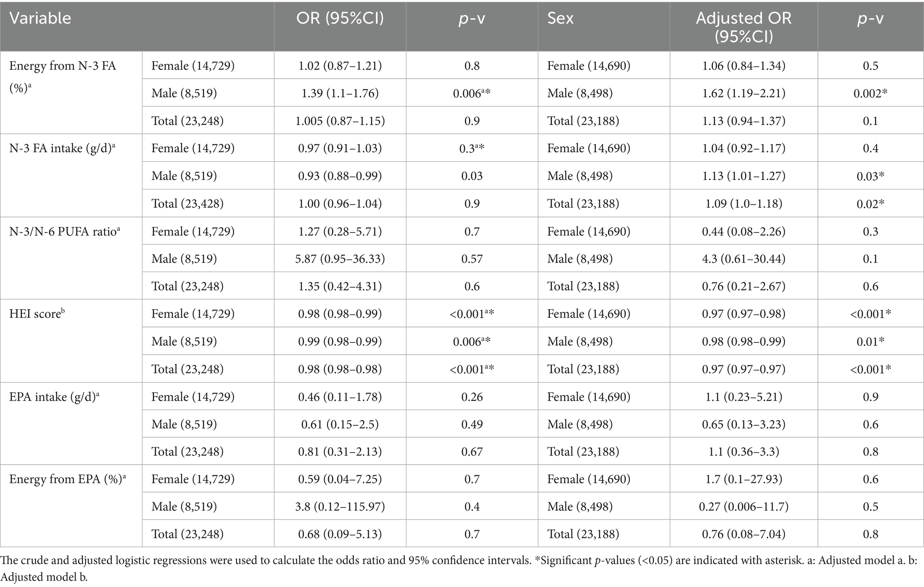Screen dimensions: 924x587
Task: Click the p-value cell showing 0.57
Action: pyautogui.click(x=472, y=259)
